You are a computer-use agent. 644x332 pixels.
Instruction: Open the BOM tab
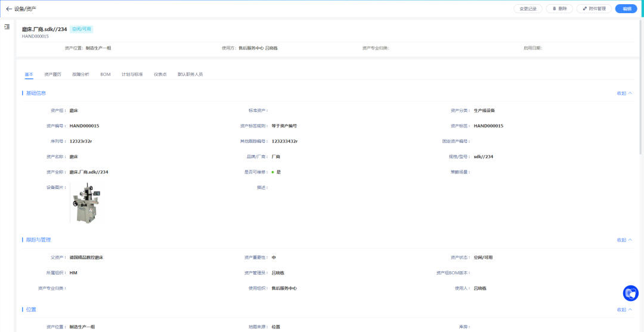pyautogui.click(x=106, y=75)
